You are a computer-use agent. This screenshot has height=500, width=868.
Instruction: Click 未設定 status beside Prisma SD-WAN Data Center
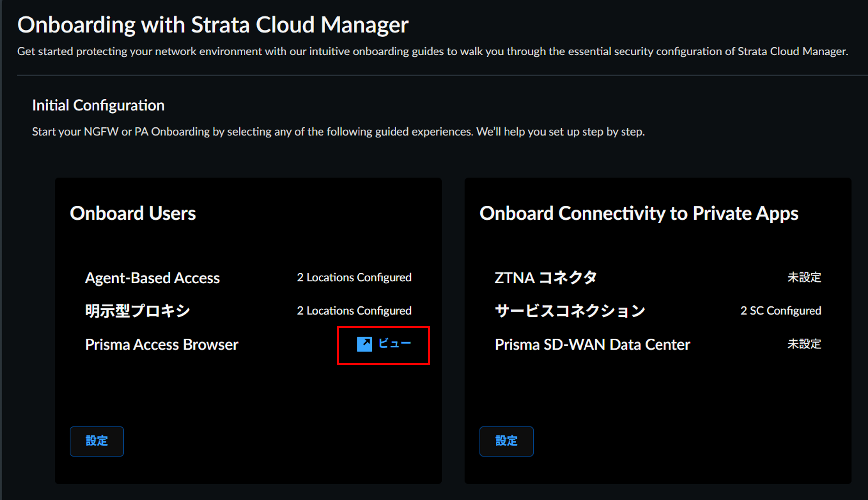tap(804, 344)
